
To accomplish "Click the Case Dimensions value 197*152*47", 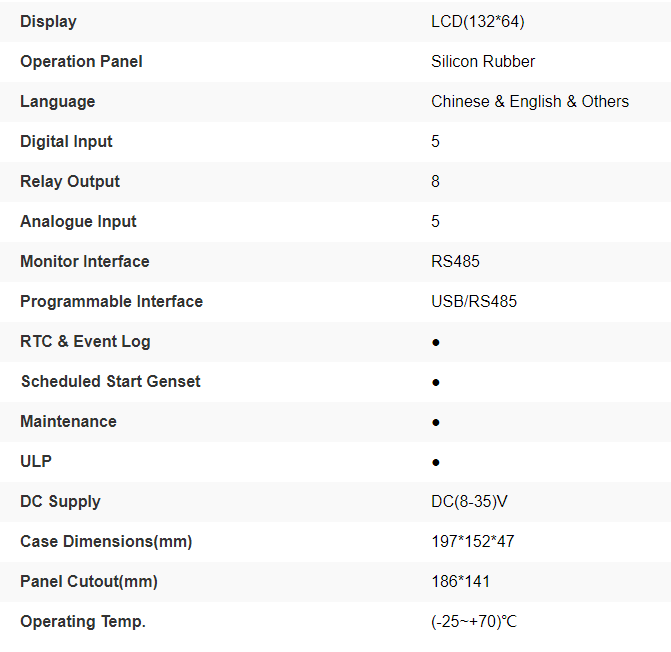I will click(473, 541).
